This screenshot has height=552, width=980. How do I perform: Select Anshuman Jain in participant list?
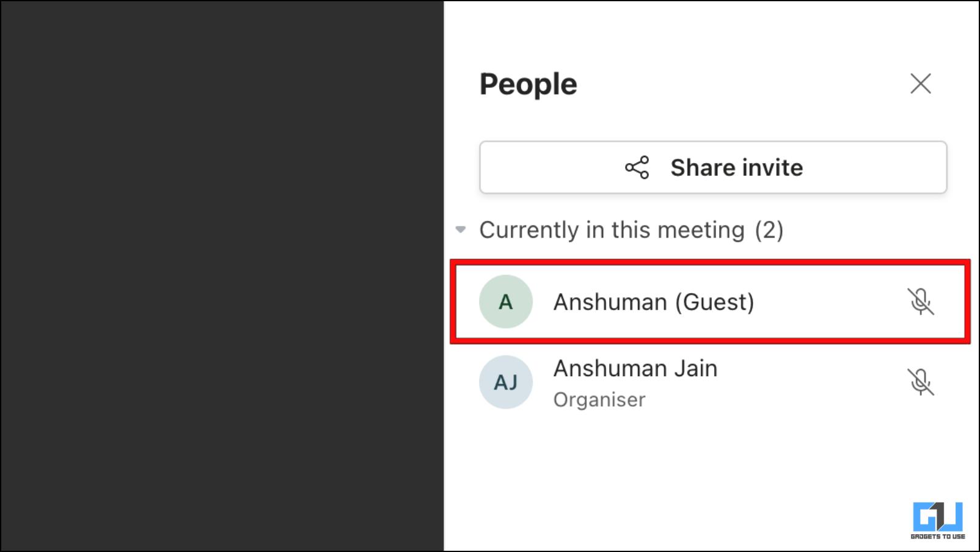[635, 368]
